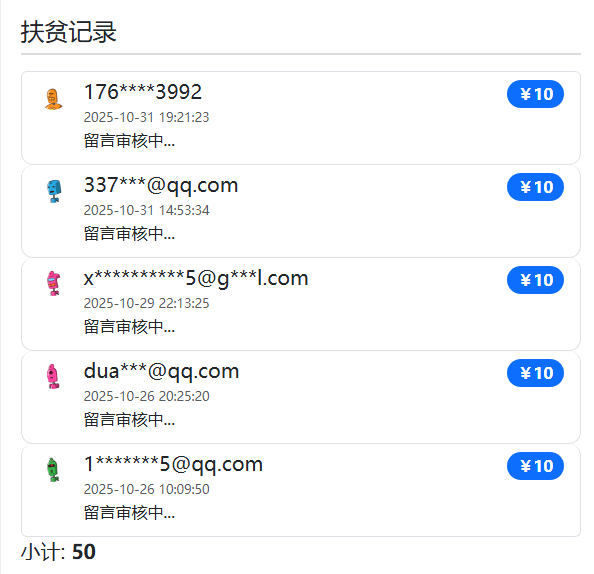
Task: Click the 小计: 50 subtotal text
Action: point(58,552)
